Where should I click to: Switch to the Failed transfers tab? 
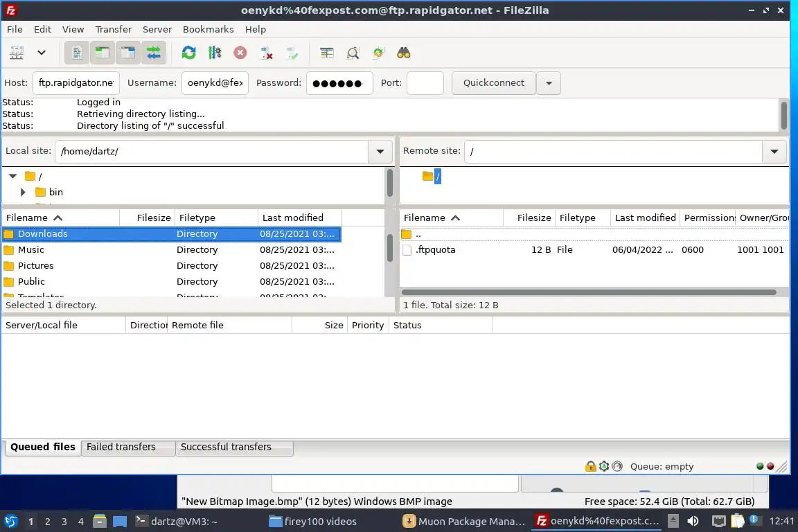[127, 447]
